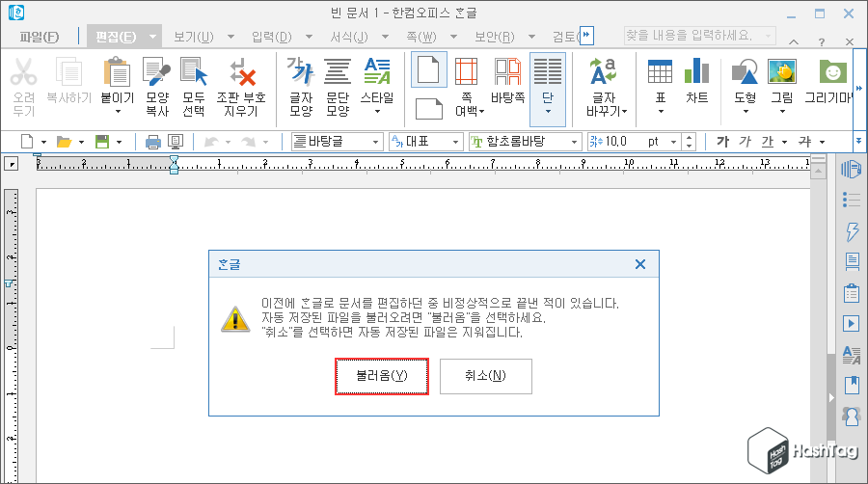The width and height of the screenshot is (868, 484).
Task: Insert a Table (표) icon
Action: (660, 72)
